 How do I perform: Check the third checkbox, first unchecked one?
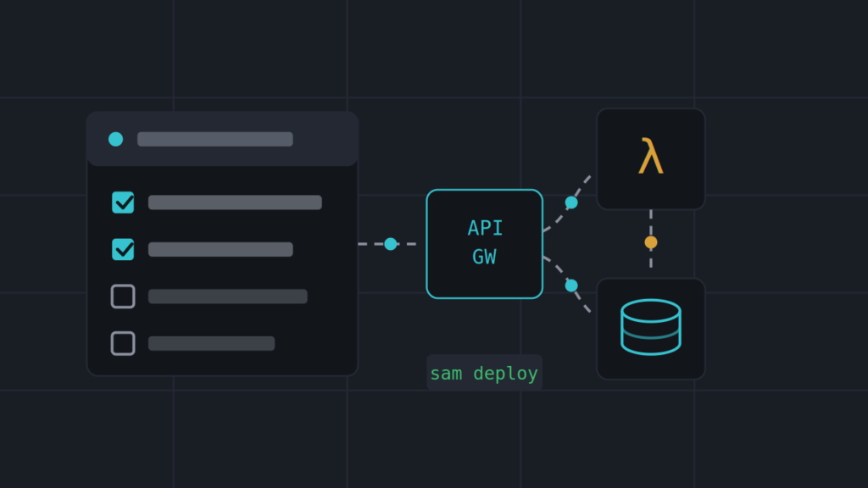point(123,297)
